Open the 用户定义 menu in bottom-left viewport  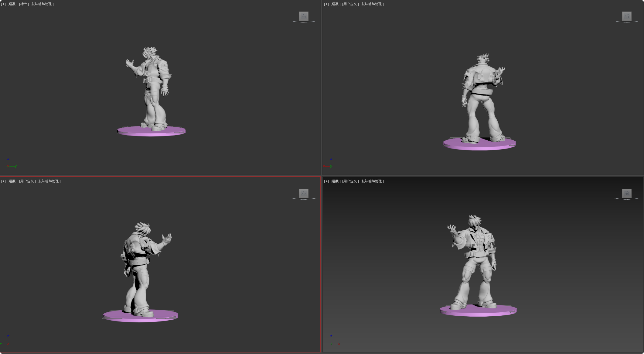(27, 181)
